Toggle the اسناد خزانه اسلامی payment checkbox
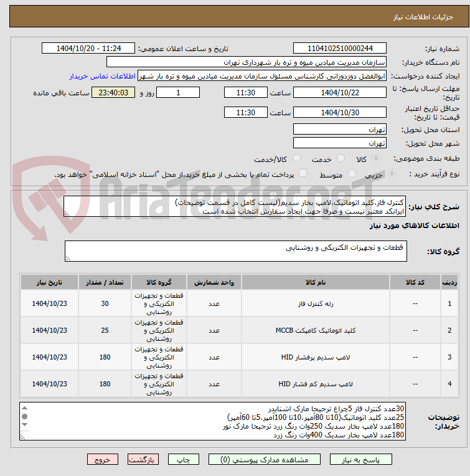470x476 pixels. [303, 173]
